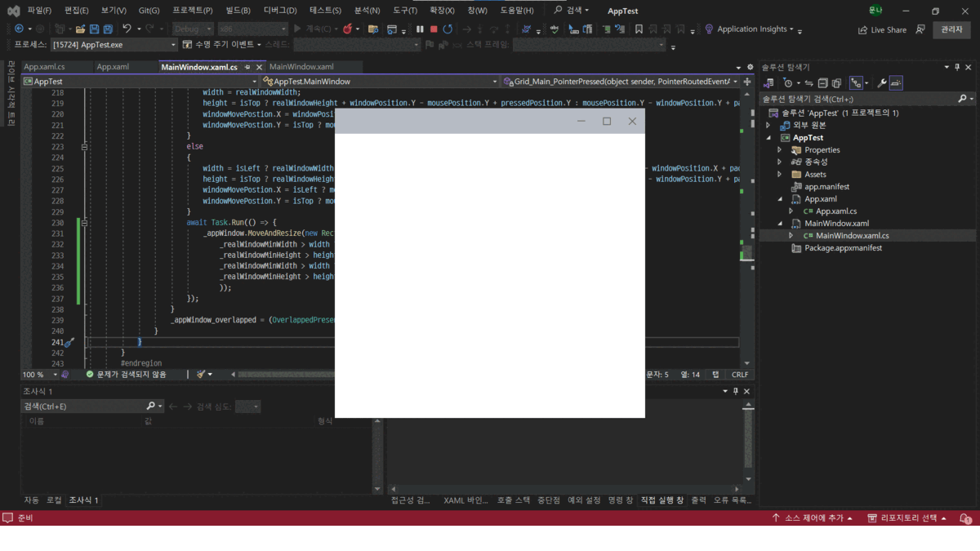Open the x86 platform dropdown

pos(252,29)
